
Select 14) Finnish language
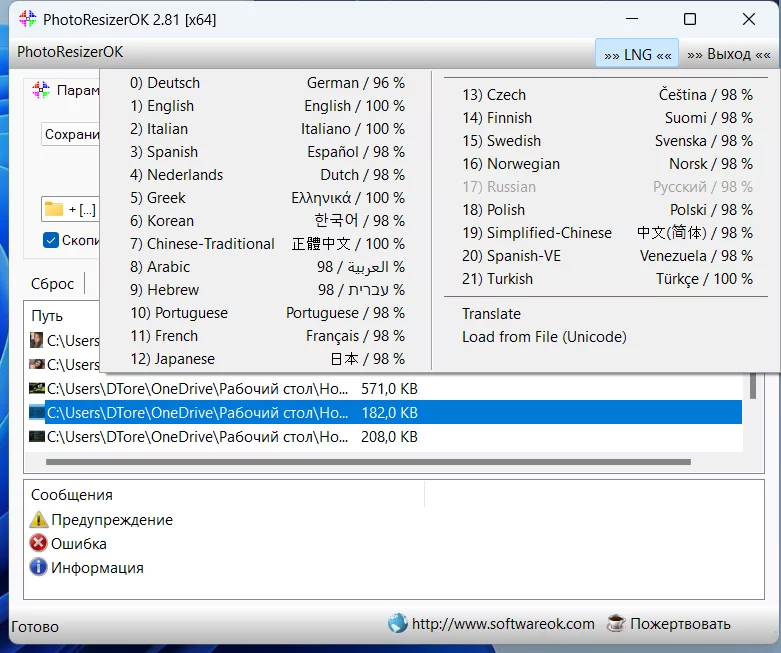click(607, 118)
